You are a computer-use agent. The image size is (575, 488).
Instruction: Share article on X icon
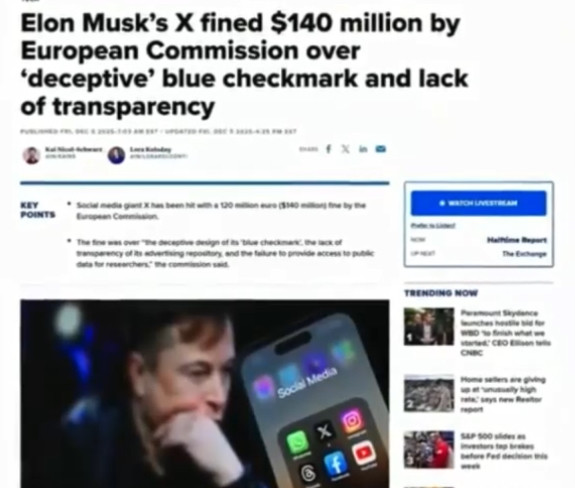pyautogui.click(x=345, y=149)
